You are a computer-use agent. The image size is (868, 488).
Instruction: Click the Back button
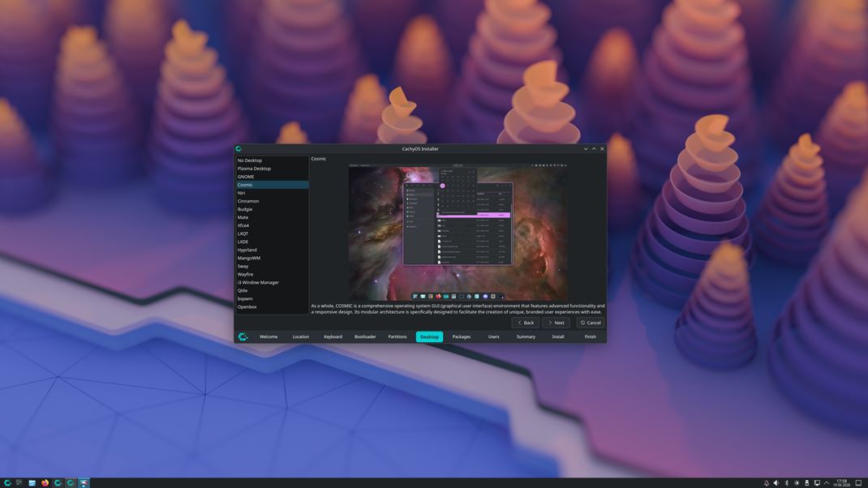526,323
